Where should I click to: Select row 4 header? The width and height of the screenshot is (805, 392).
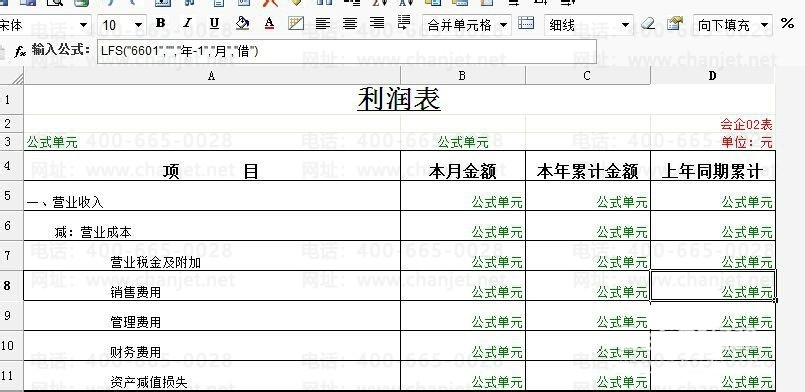coord(11,165)
